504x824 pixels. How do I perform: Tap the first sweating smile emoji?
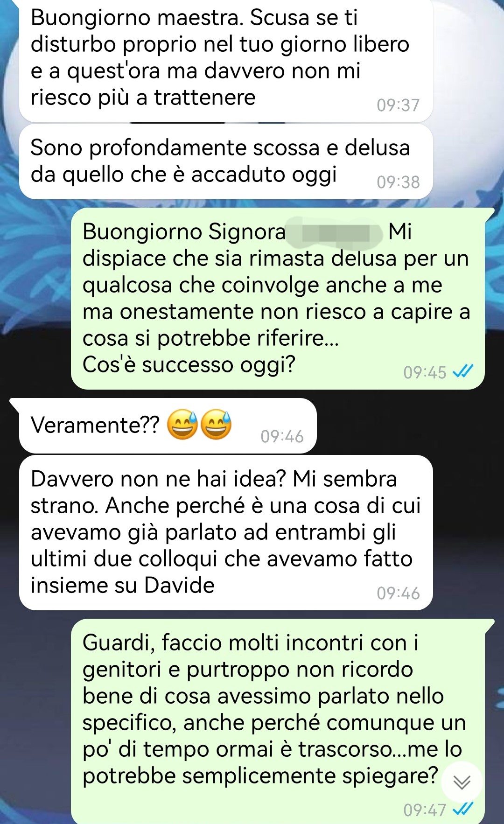coord(182,425)
